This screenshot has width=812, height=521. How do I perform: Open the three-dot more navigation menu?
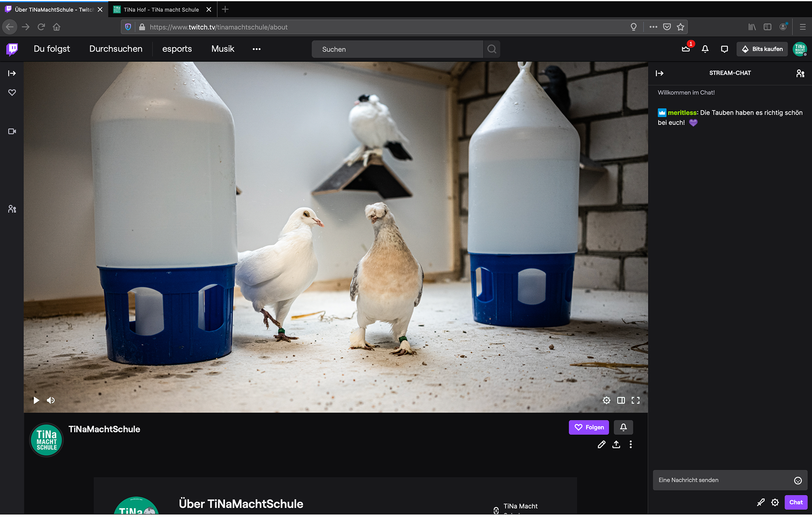point(256,49)
